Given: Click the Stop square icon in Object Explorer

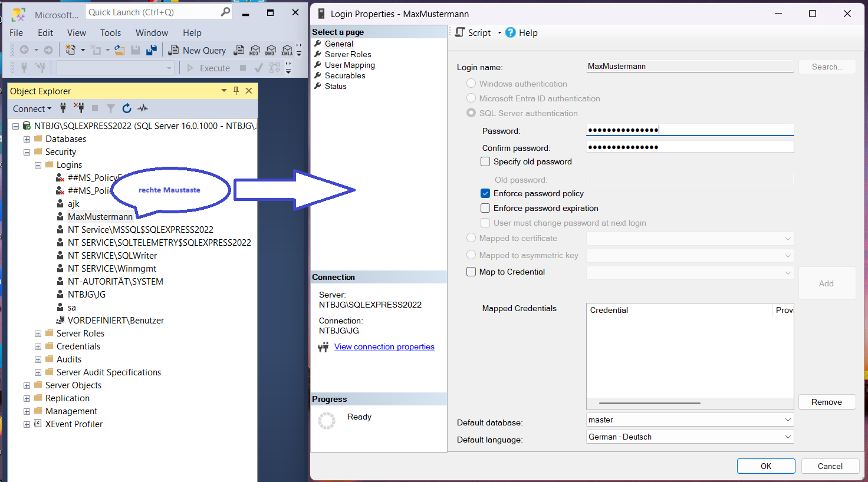Looking at the screenshot, I should [x=95, y=108].
